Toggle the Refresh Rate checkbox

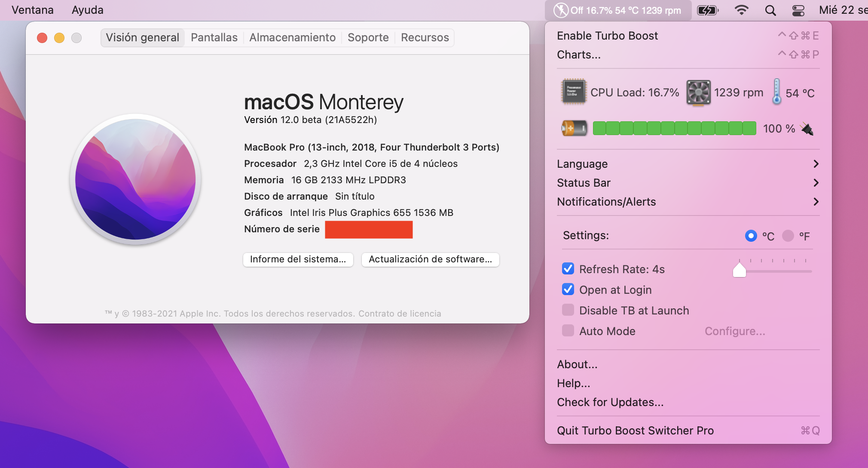point(568,269)
